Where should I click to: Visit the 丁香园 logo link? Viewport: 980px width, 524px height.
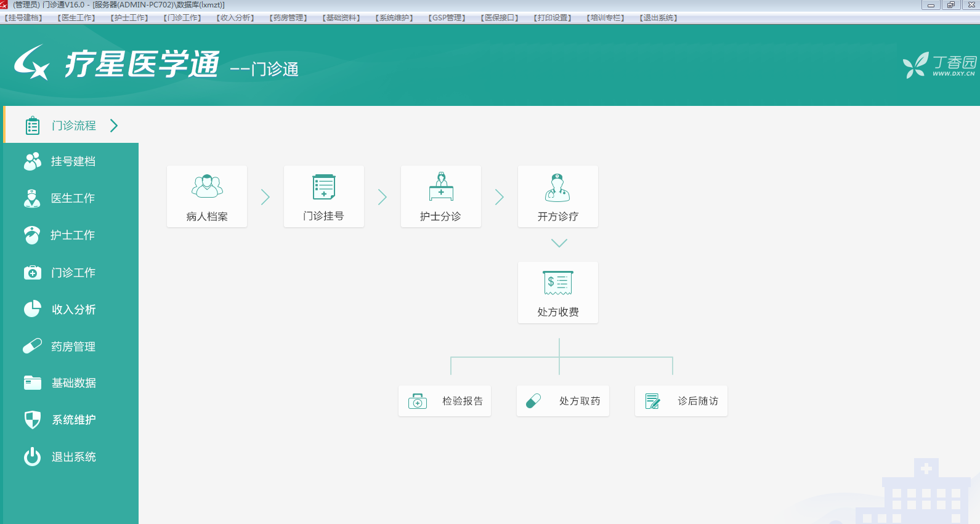point(939,65)
